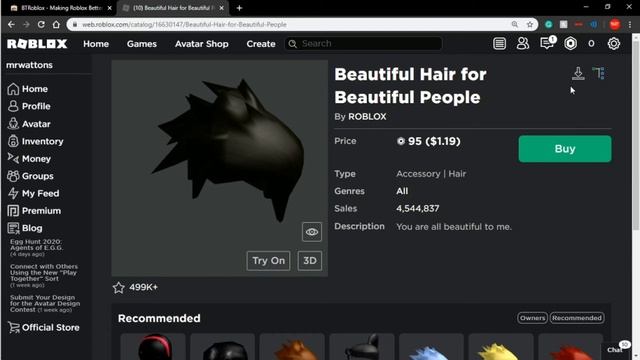Image resolution: width=640 pixels, height=360 pixels.
Task: Click the BTRoblox explorer tree icon
Action: tap(599, 73)
